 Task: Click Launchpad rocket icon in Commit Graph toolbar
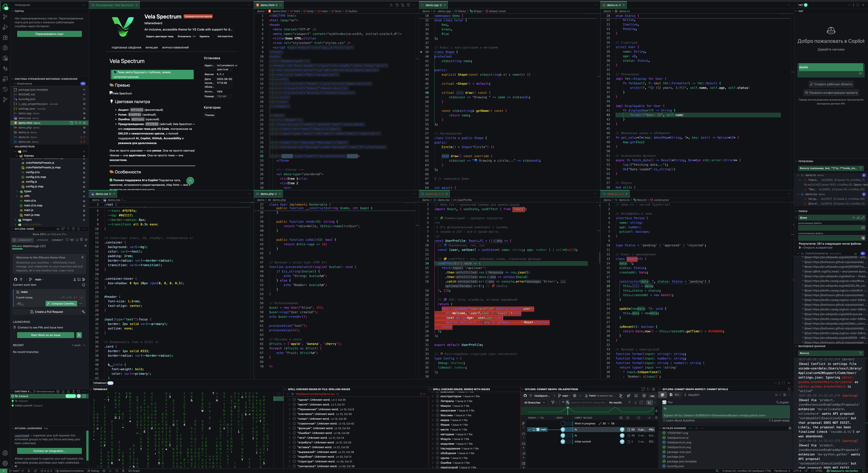[628, 396]
